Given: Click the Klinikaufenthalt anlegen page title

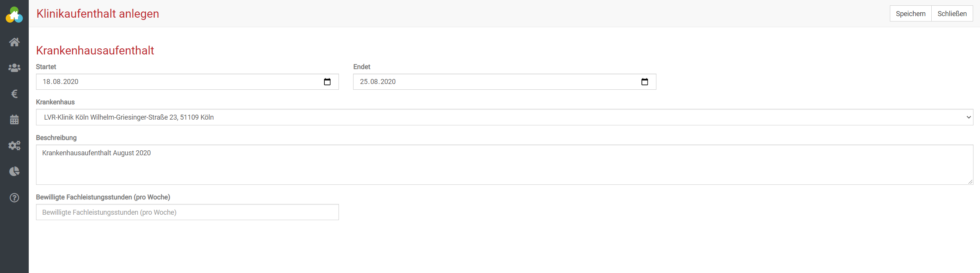Looking at the screenshot, I should (97, 14).
